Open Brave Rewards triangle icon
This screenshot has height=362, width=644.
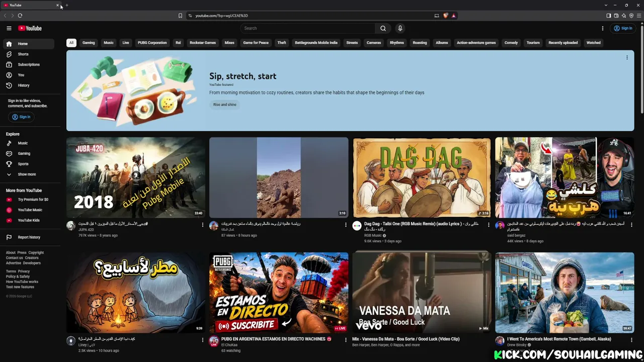453,16
